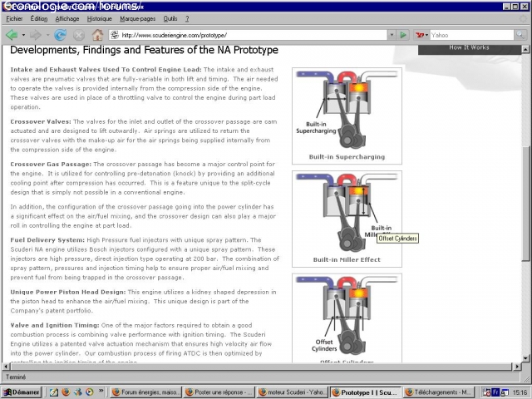Open the Marque-pages menu
This screenshot has height=399, width=532.
(137, 17)
